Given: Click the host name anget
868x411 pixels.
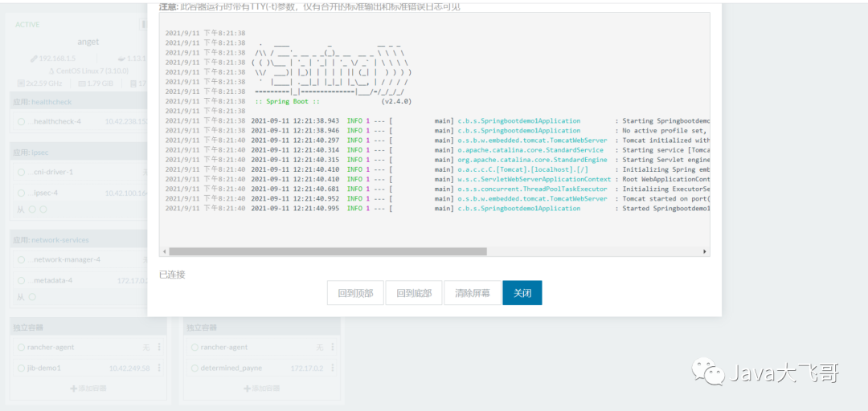Looking at the screenshot, I should point(88,42).
